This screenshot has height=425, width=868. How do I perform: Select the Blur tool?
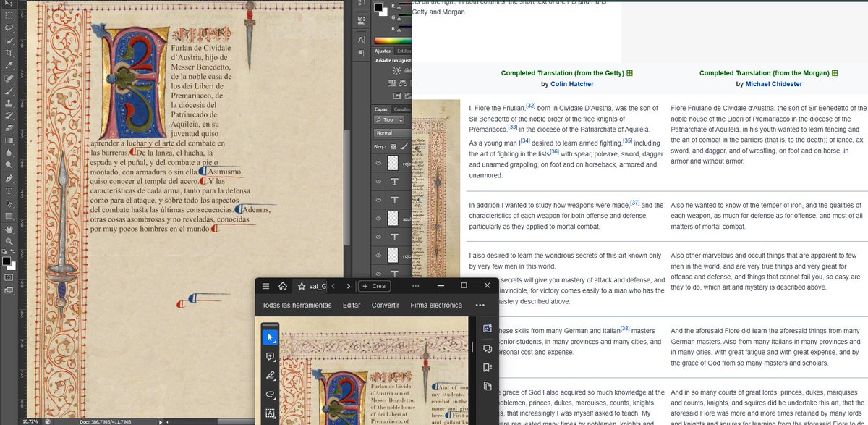9,153
